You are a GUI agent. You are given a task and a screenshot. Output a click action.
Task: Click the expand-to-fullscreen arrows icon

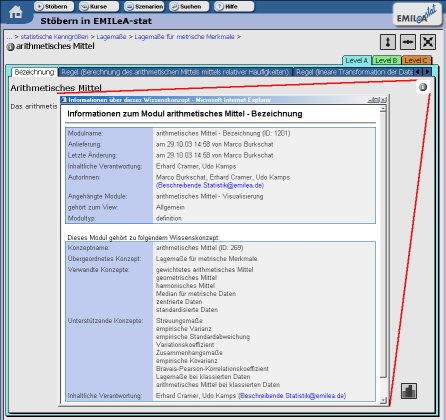click(428, 42)
